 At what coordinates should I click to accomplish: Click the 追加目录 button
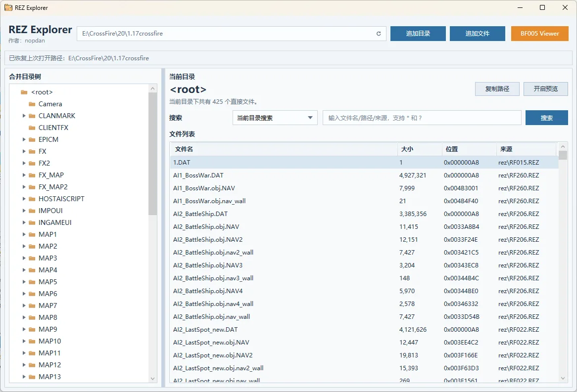click(418, 34)
